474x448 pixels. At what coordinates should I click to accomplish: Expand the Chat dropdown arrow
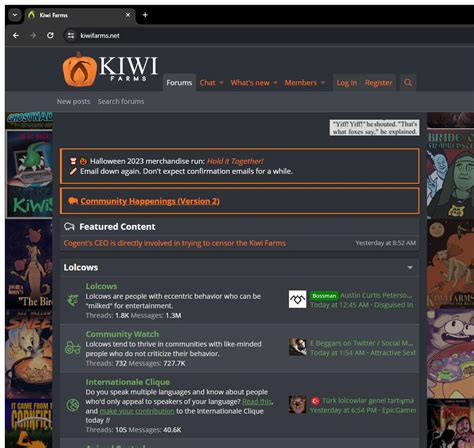tap(221, 83)
